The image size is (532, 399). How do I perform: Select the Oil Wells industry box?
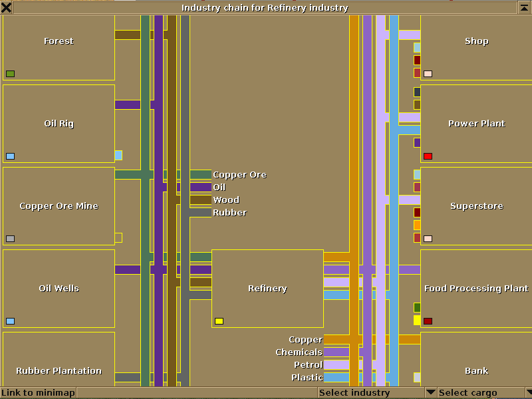point(59,289)
